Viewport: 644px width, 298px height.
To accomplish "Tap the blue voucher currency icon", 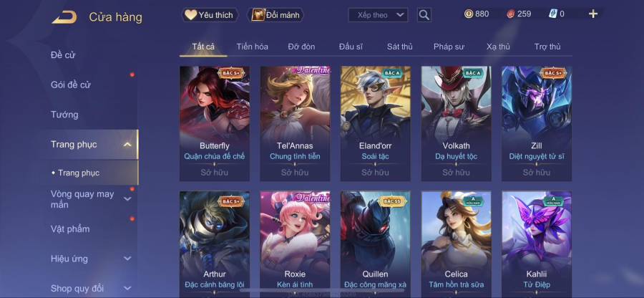I will [553, 14].
